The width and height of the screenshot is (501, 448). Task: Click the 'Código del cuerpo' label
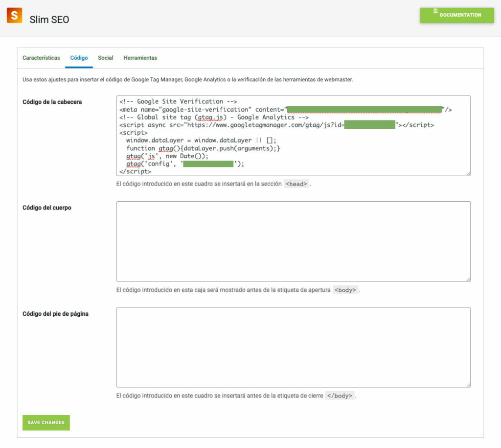click(x=46, y=208)
